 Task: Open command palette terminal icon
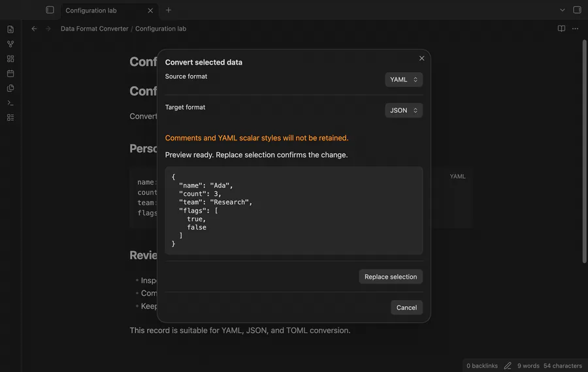[10, 102]
